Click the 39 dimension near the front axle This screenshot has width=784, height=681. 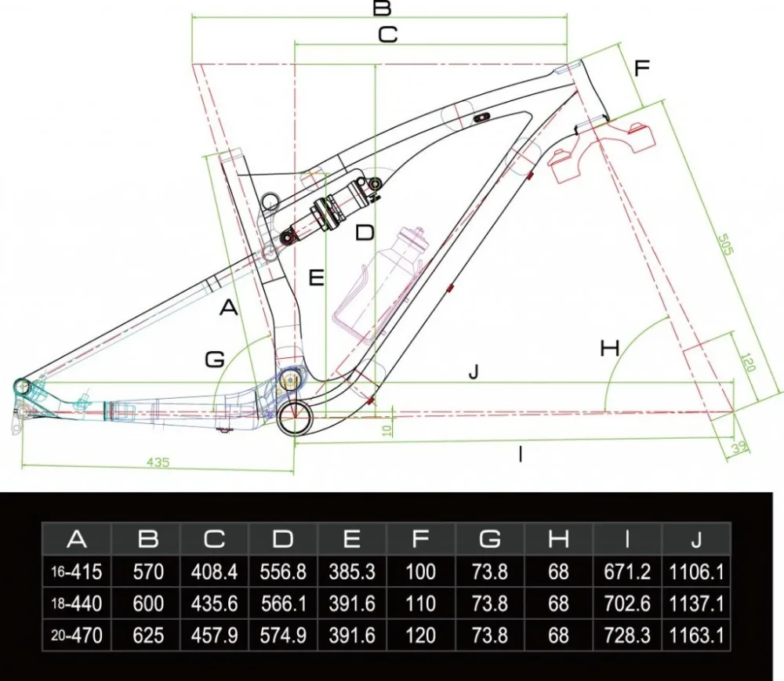pos(739,447)
